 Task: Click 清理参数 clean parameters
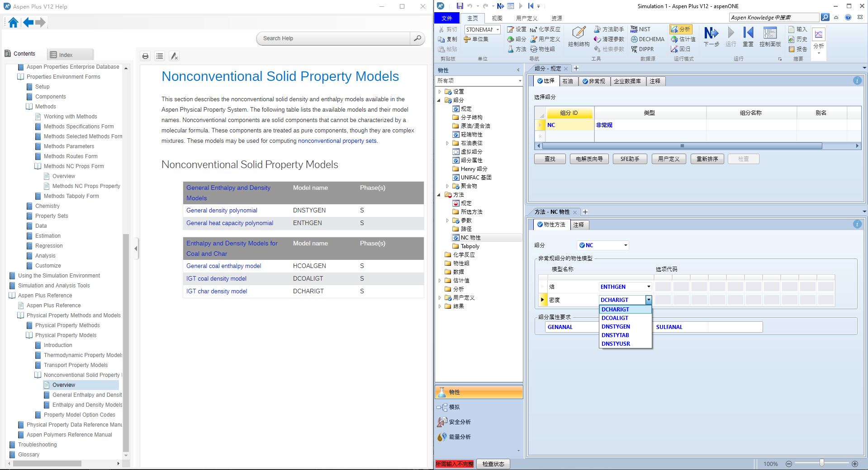(609, 39)
